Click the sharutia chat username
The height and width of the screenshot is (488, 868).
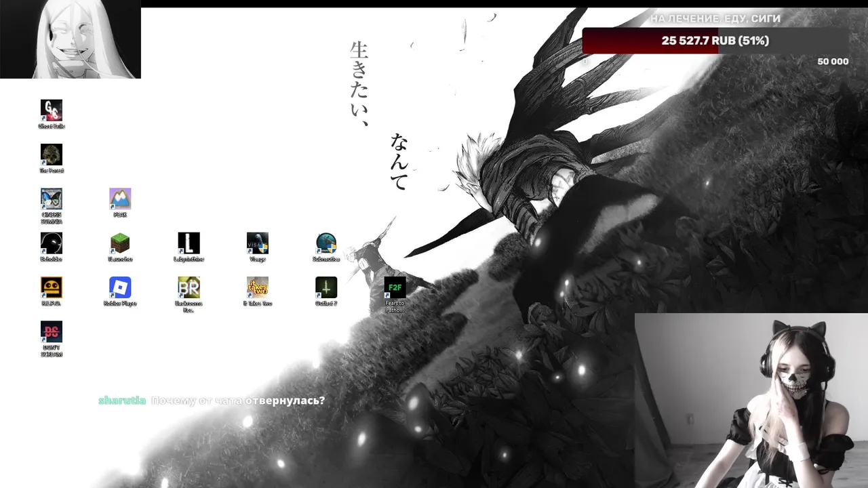(x=122, y=401)
